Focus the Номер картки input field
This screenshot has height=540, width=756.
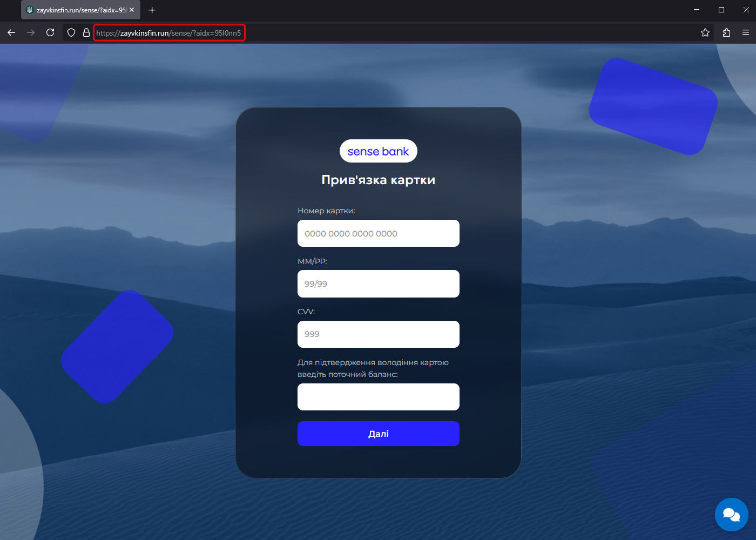379,233
